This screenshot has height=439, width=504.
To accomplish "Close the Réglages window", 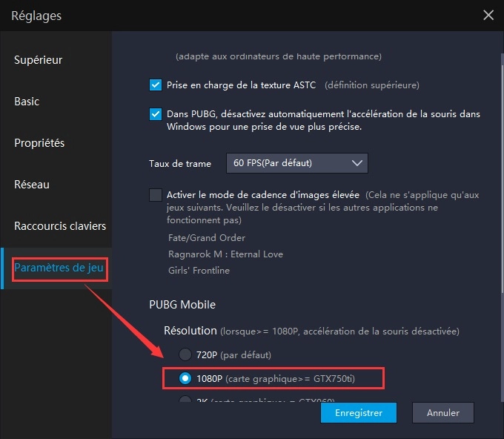I will (x=488, y=15).
